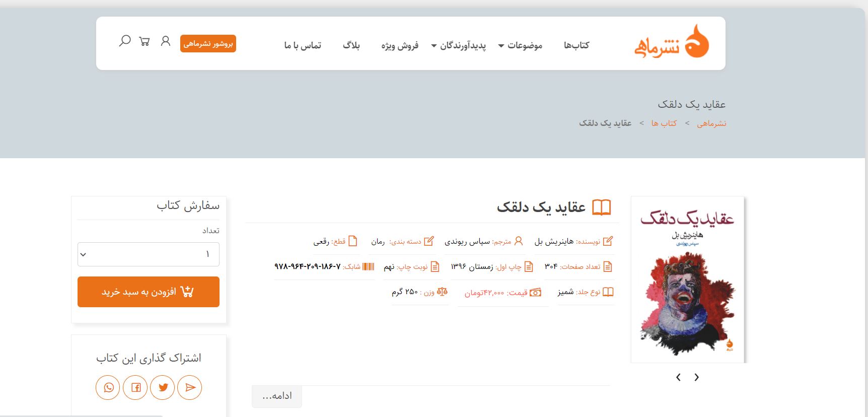Expand the پدیدآورندگان menu dropdown
Image resolution: width=868 pixels, height=417 pixels.
[459, 46]
